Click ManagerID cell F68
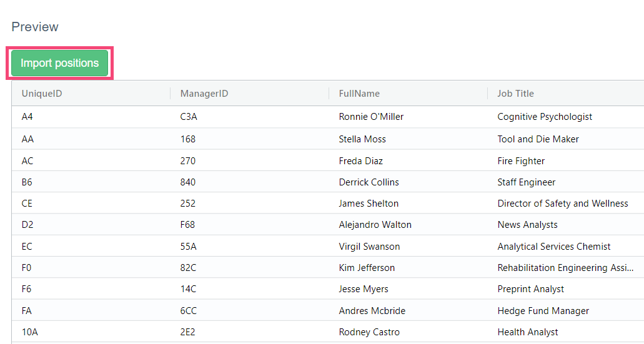Viewport: 644px width, 344px height. click(188, 225)
